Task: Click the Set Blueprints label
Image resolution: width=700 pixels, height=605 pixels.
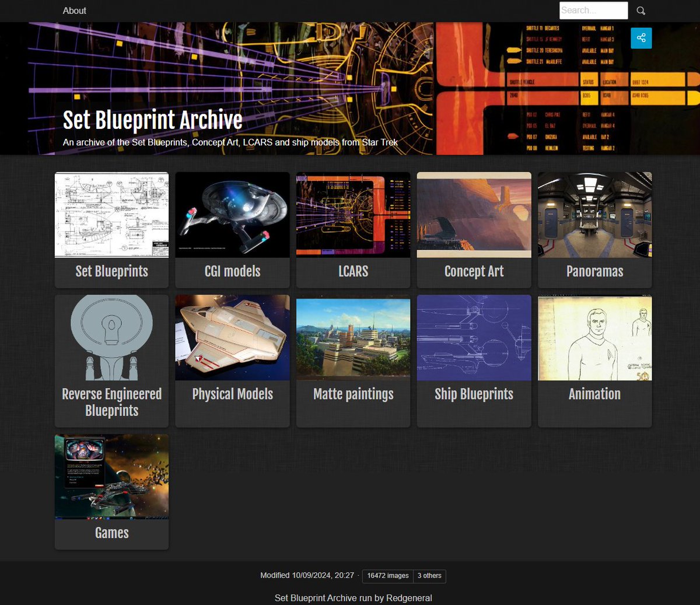Action: click(111, 271)
